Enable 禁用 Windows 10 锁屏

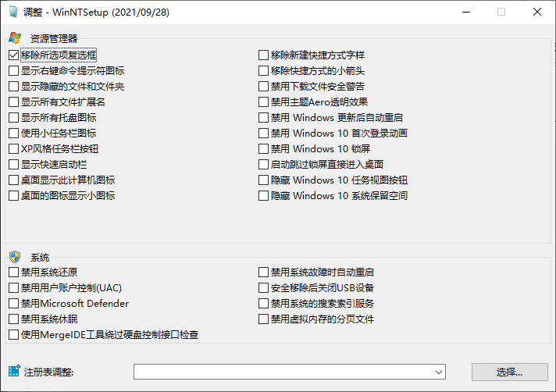coord(263,149)
